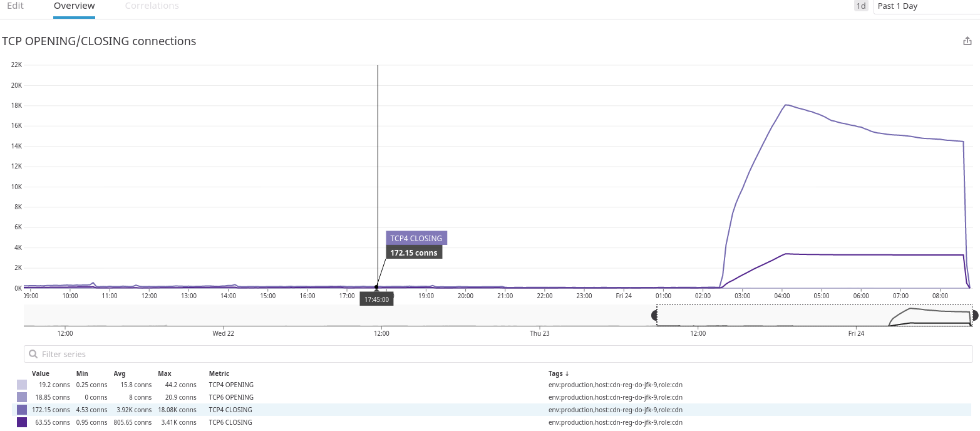Click the TCP4 CLOSING color swatch
The width and height of the screenshot is (980, 431).
click(22, 410)
